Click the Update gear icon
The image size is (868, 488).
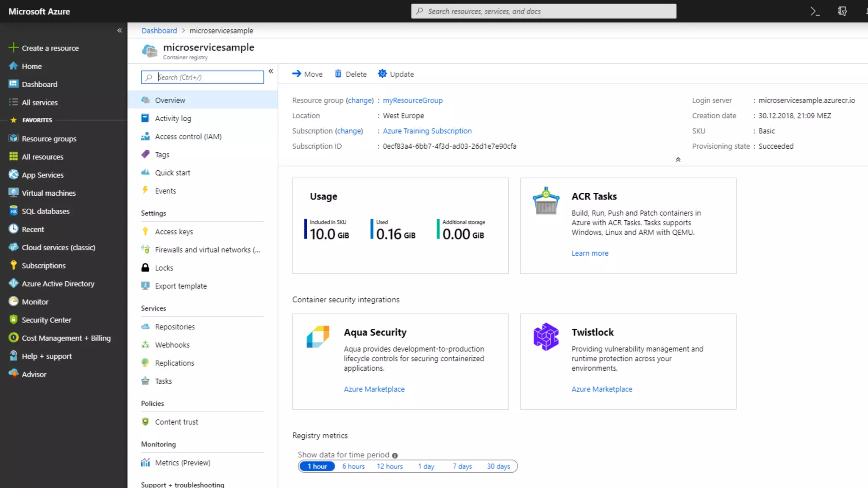pyautogui.click(x=382, y=74)
